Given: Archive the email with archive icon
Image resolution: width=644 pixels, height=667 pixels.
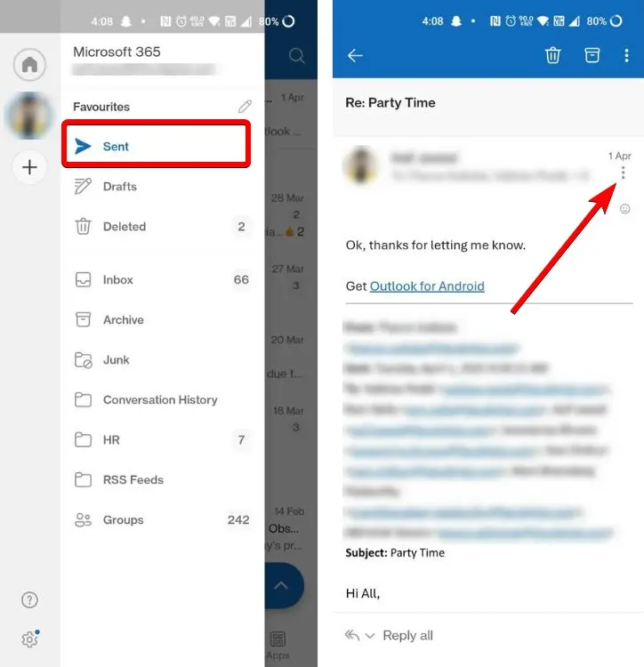Looking at the screenshot, I should click(x=592, y=55).
